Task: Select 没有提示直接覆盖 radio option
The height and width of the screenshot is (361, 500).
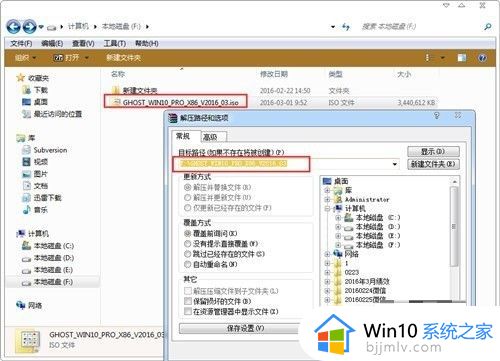Action: point(188,244)
